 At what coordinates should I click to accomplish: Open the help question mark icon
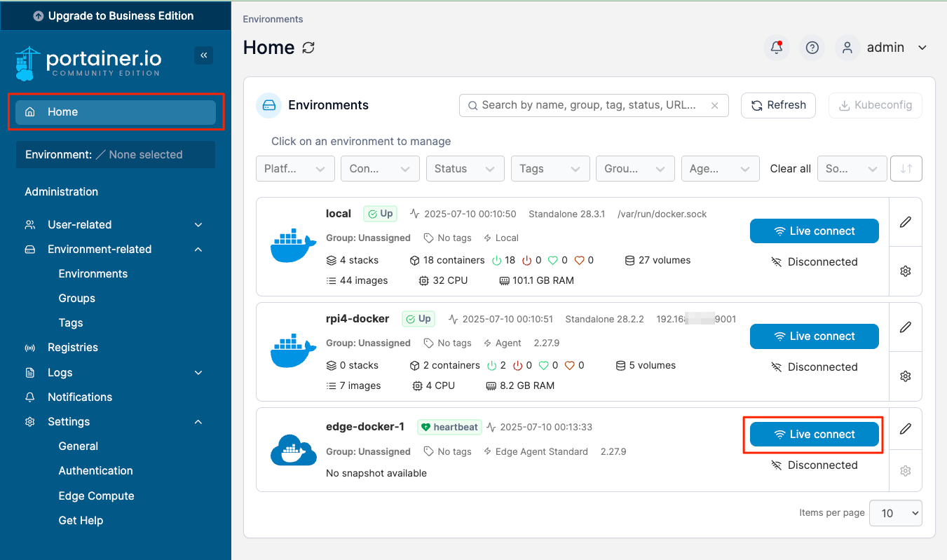812,48
